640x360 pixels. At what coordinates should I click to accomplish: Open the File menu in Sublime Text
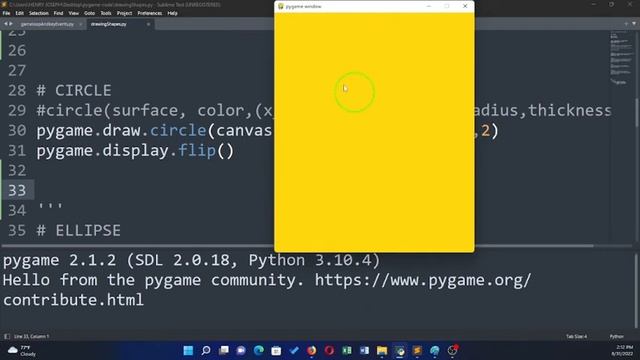coord(6,13)
